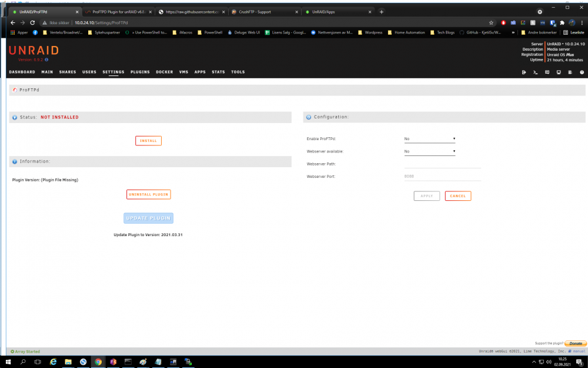This screenshot has height=368, width=588.
Task: Click the Apply button
Action: 427,196
